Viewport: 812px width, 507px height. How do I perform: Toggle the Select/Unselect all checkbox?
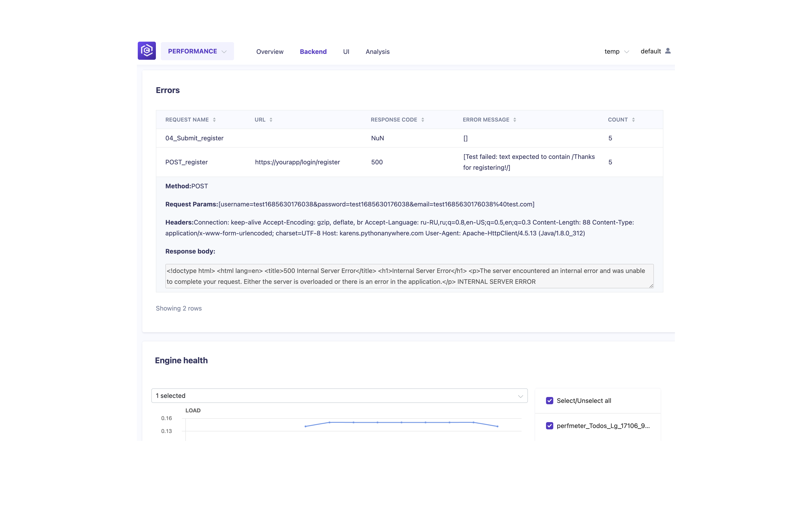coord(549,401)
